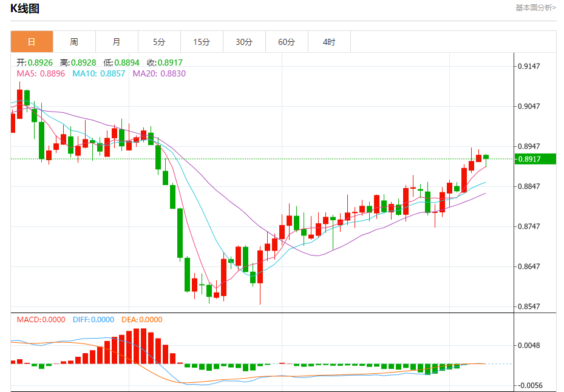Image resolution: width=564 pixels, height=392 pixels.
Task: Click the 低:0.8894 low value
Action: 121,63
